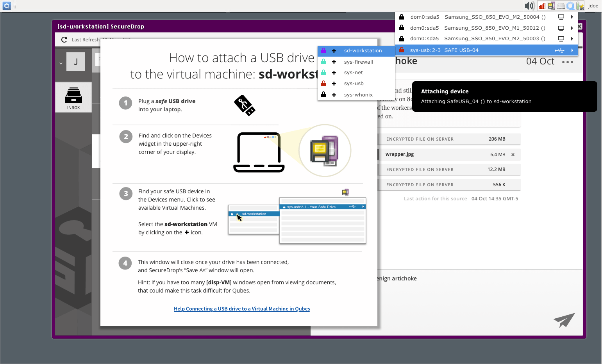Click the plus icon next to sys-usb
This screenshot has height=364, width=602.
click(334, 84)
